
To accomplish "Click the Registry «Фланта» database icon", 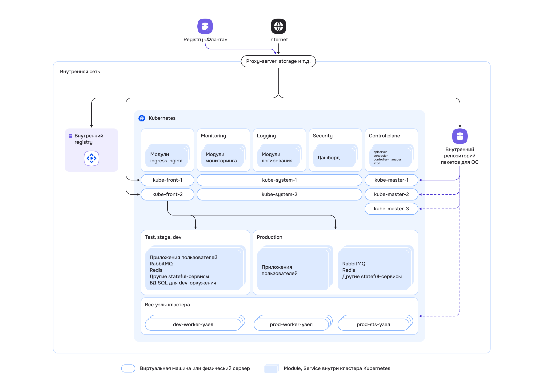I will [x=205, y=26].
